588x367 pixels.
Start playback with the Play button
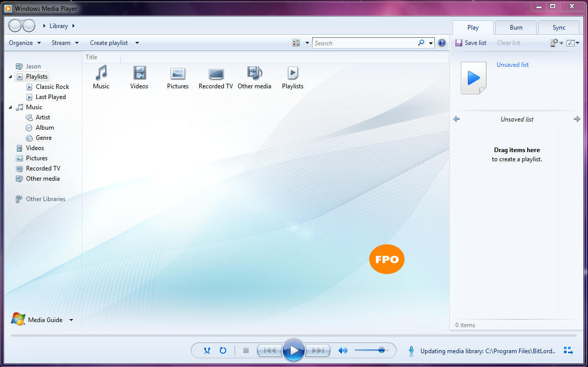(x=294, y=350)
